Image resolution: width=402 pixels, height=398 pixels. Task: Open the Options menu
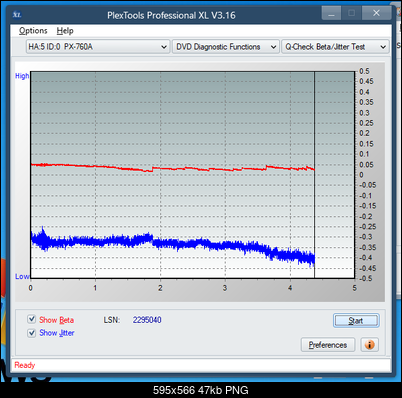click(x=33, y=31)
